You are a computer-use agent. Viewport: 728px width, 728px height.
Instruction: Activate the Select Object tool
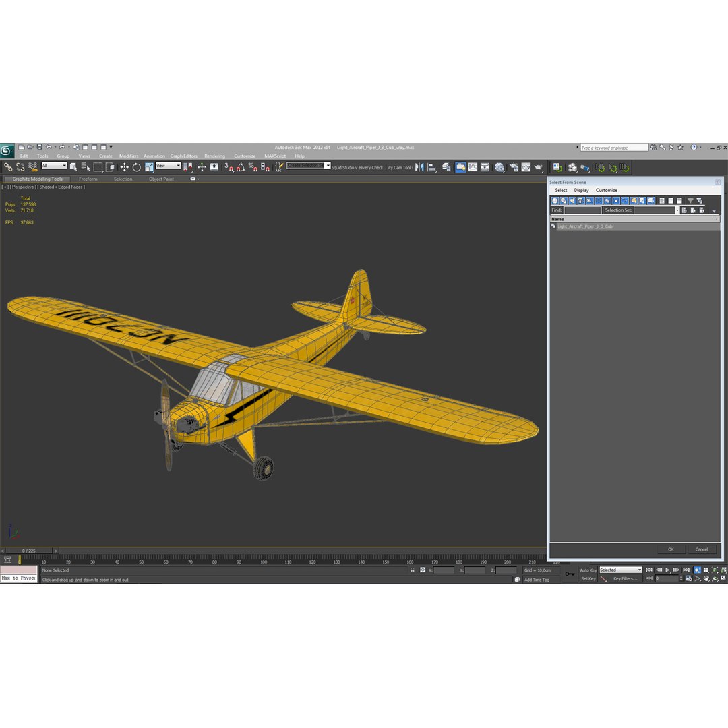[73, 167]
